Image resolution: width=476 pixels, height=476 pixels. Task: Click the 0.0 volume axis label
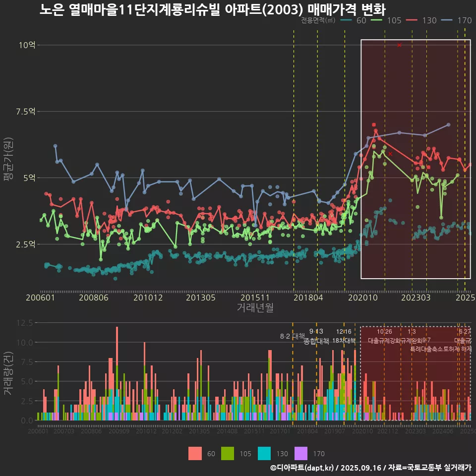[27, 420]
